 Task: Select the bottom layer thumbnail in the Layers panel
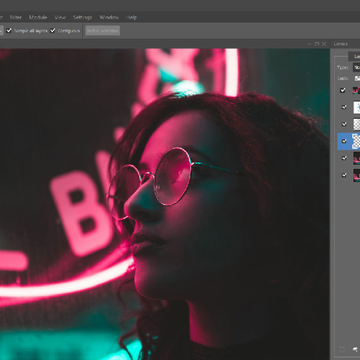click(357, 175)
